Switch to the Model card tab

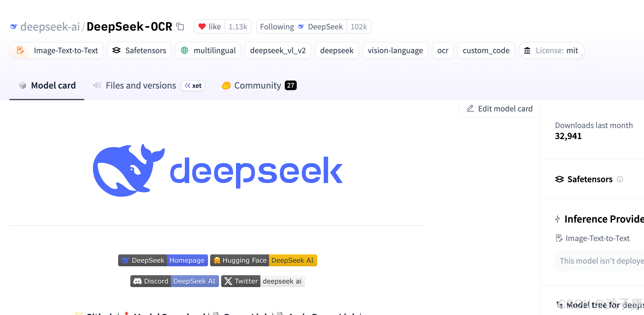(47, 86)
